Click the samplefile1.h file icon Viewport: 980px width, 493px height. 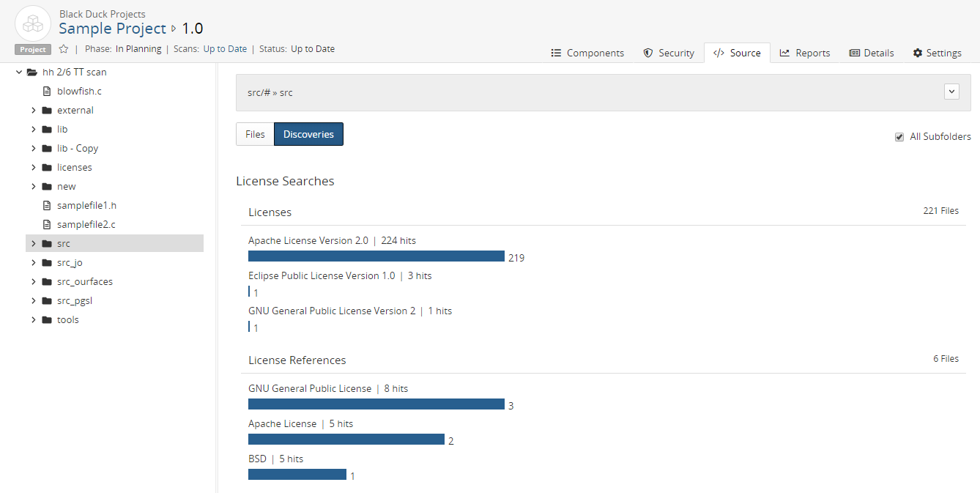[48, 206]
